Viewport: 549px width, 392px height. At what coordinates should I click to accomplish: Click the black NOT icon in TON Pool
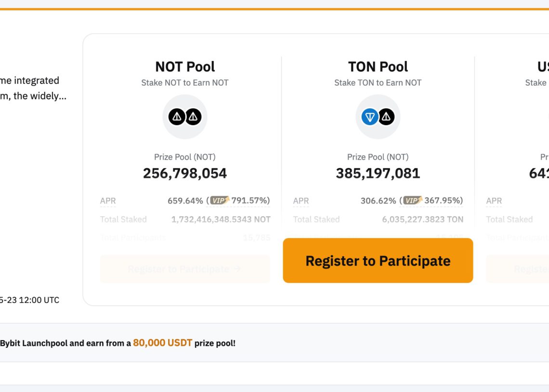[386, 117]
